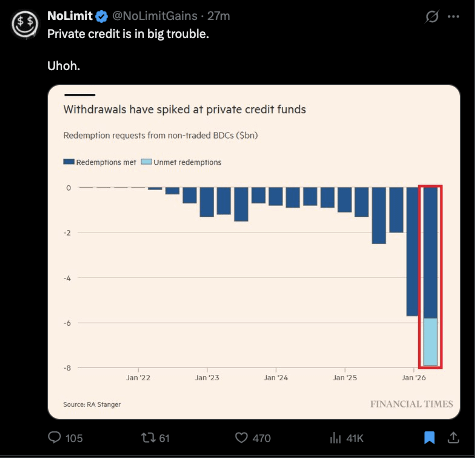Click the share post icon
Image resolution: width=475 pixels, height=458 pixels.
pos(453,438)
